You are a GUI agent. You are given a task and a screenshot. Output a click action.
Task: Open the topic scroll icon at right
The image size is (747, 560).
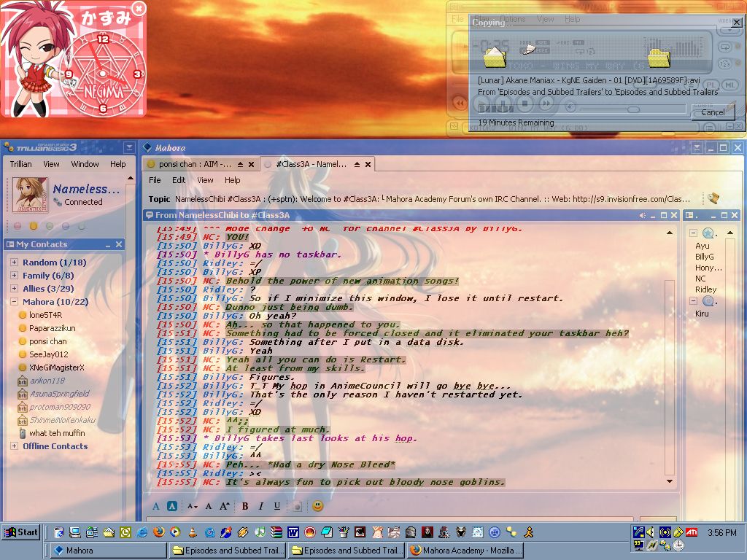(713, 198)
